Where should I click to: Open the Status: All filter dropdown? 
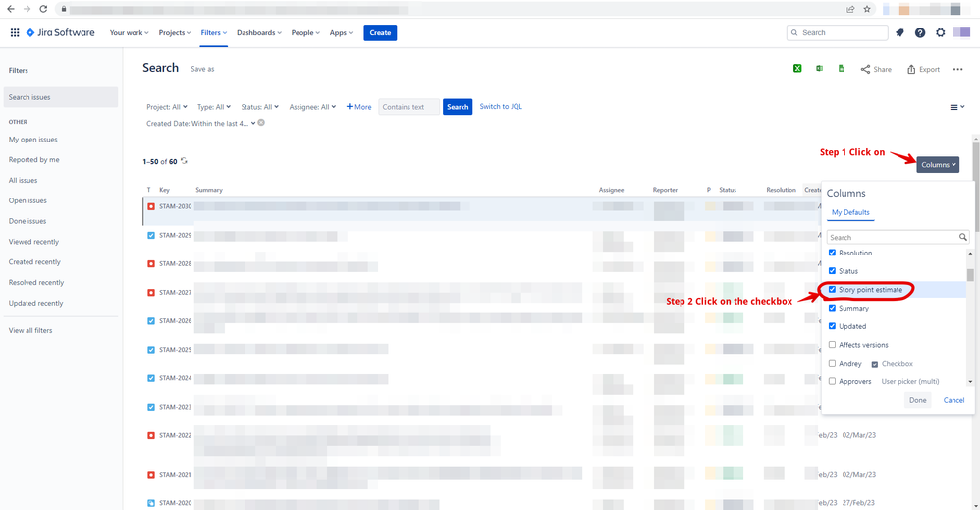tap(259, 107)
